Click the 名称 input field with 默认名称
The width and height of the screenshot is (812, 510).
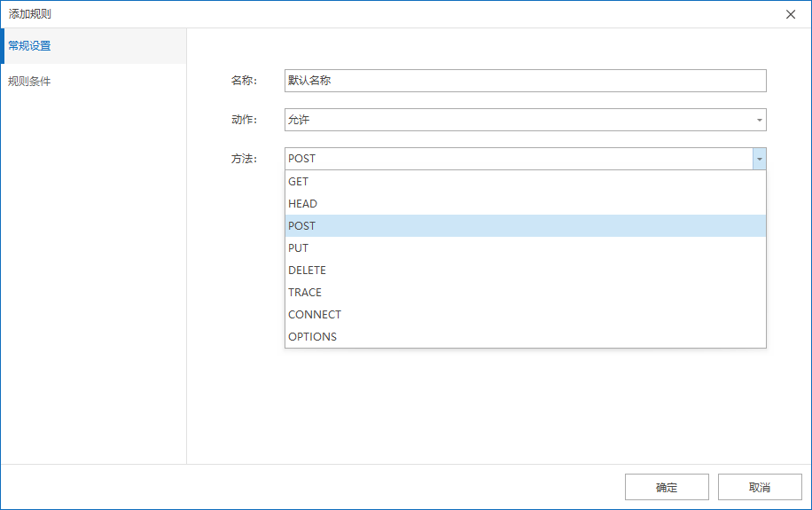pyautogui.click(x=525, y=81)
